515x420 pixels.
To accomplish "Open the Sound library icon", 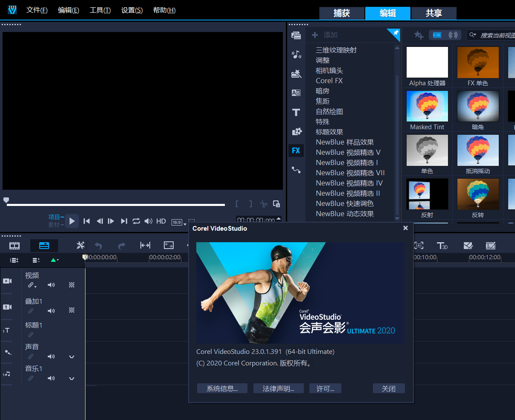I will (x=296, y=54).
